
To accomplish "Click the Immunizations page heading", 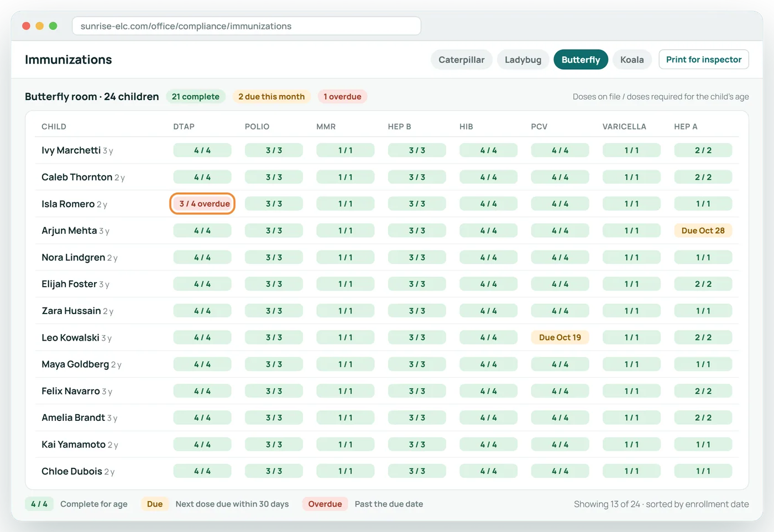I will [x=69, y=60].
